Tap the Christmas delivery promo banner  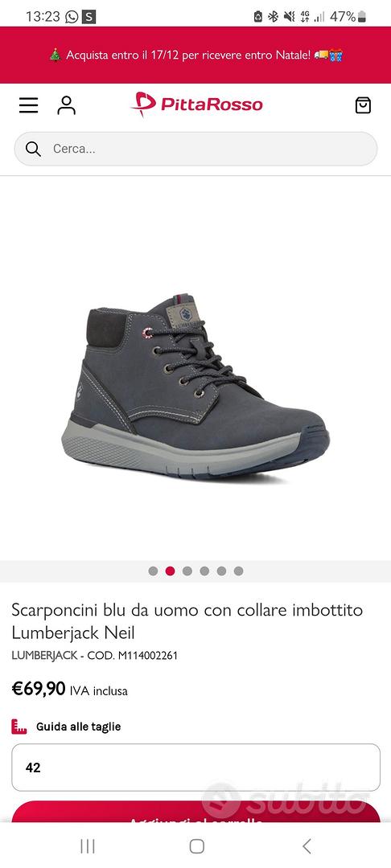(195, 55)
